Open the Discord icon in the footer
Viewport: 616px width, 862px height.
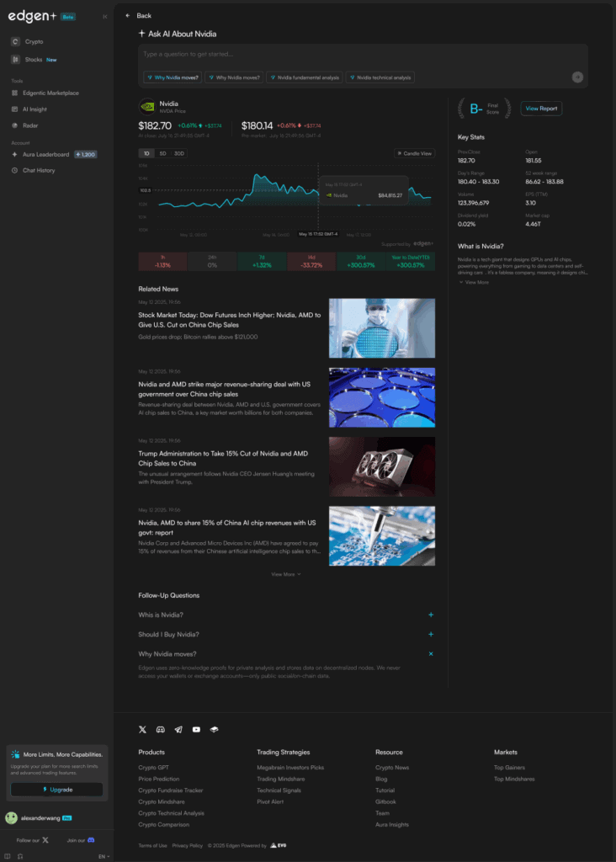[x=161, y=730]
